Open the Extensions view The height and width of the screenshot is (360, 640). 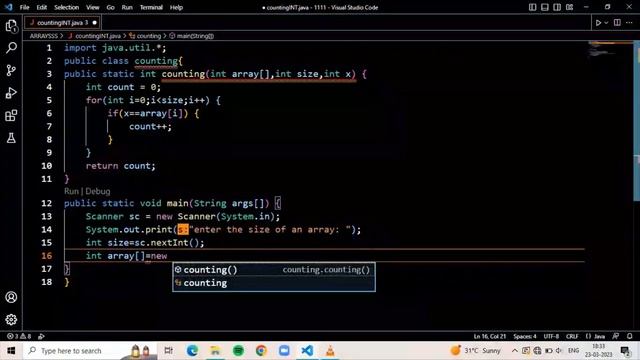click(x=11, y=116)
